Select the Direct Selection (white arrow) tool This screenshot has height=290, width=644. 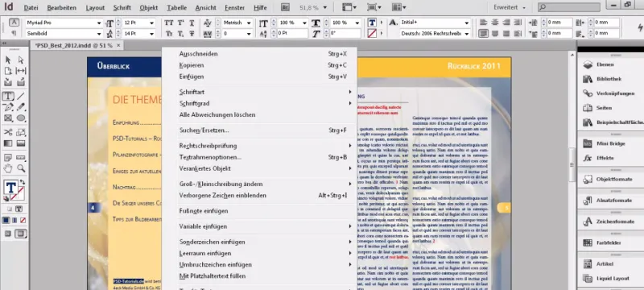[x=21, y=60]
